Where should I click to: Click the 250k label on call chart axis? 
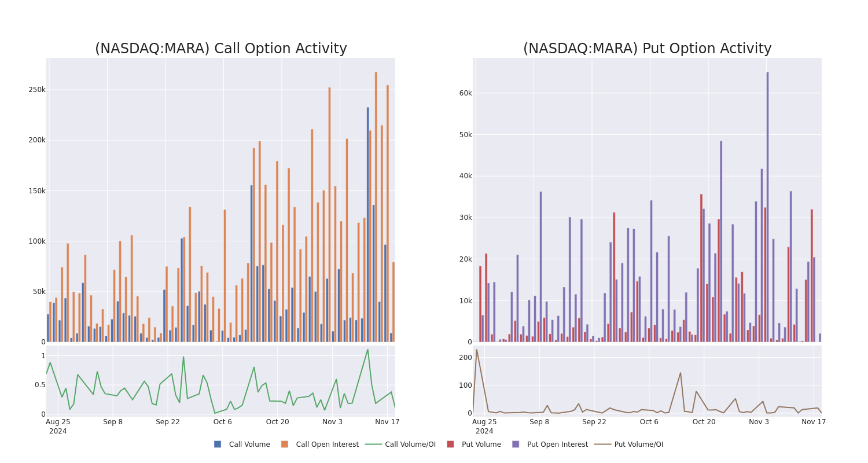pos(37,90)
